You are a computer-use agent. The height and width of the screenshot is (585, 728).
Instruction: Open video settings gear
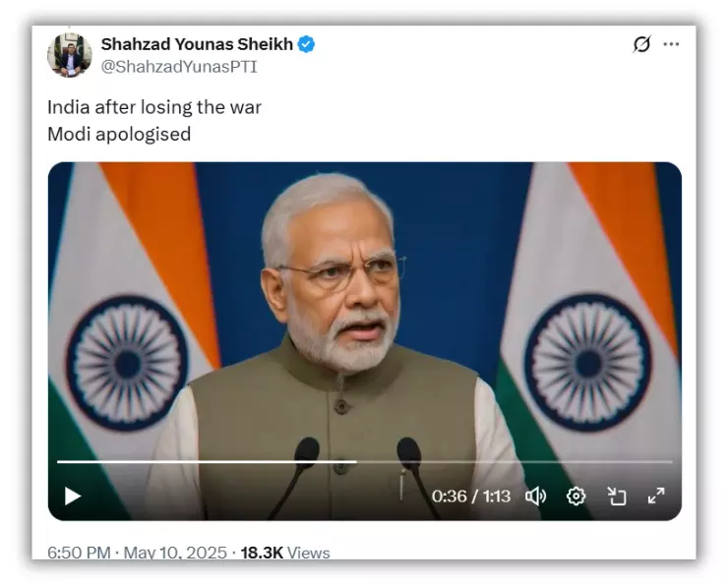click(576, 496)
